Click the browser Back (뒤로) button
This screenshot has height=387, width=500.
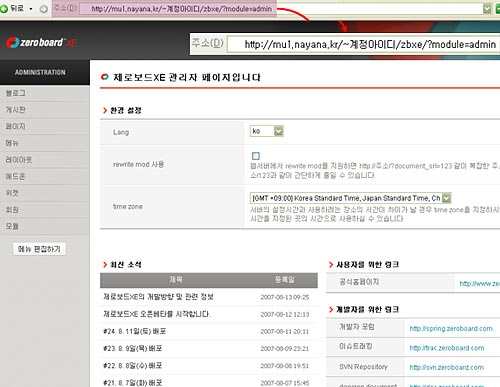[x=13, y=8]
